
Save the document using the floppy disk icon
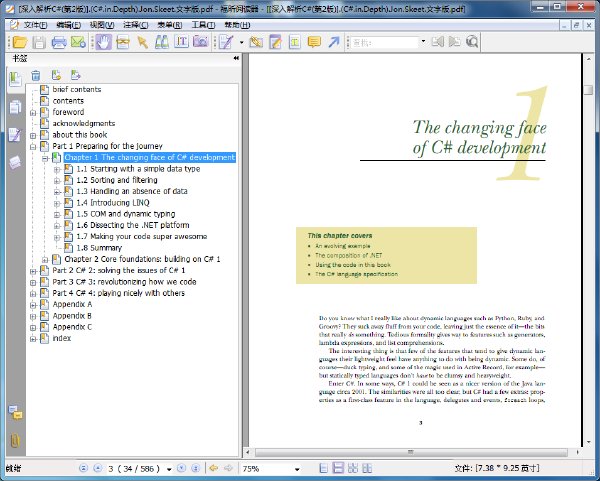[x=39, y=42]
